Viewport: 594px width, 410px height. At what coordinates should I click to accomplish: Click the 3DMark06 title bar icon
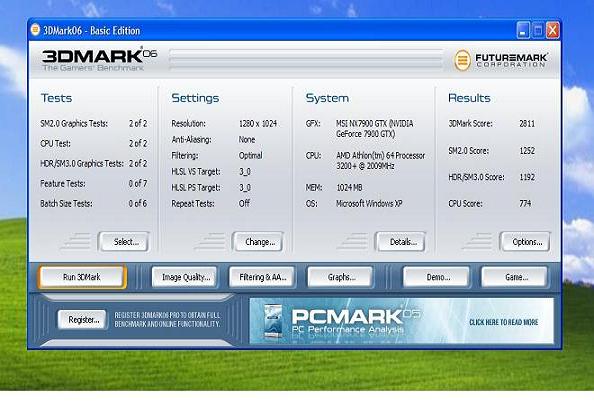[x=35, y=30]
